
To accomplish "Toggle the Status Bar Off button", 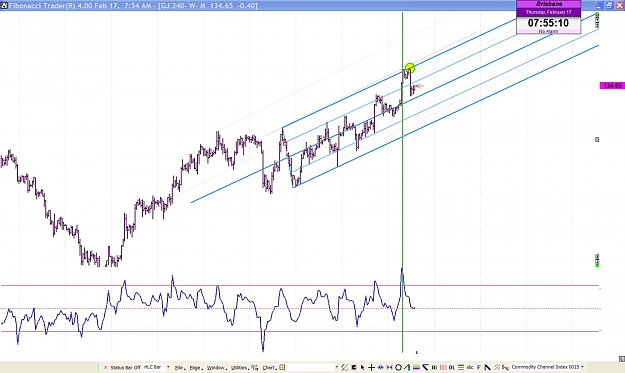I will click(x=125, y=367).
